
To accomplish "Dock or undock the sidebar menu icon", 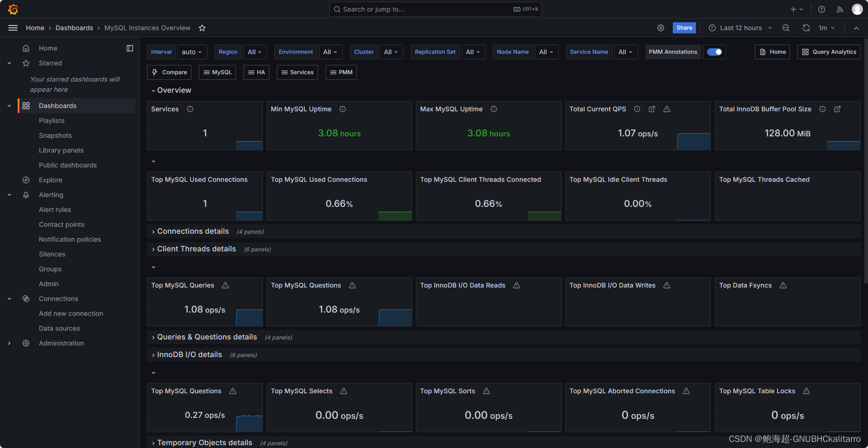I will (130, 48).
